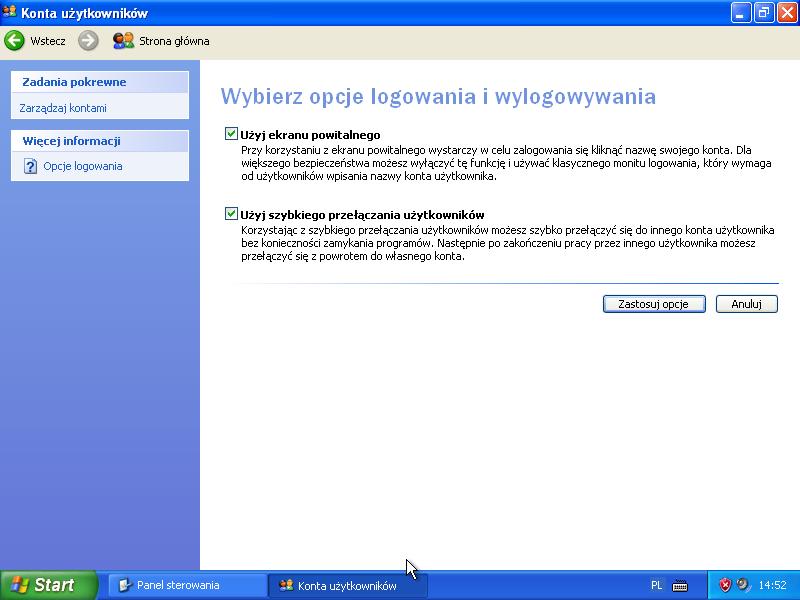Open the Opcje logowania help link
800x600 pixels.
click(x=83, y=166)
